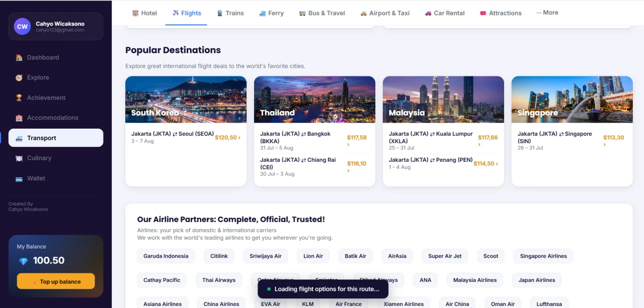This screenshot has height=308, width=644.
Task: Click the Wallet card icon
Action: click(19, 178)
